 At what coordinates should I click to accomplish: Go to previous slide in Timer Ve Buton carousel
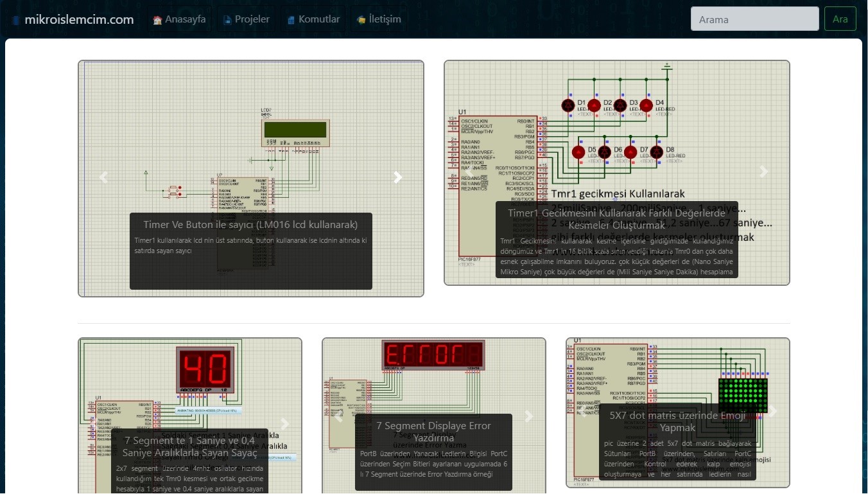[103, 178]
